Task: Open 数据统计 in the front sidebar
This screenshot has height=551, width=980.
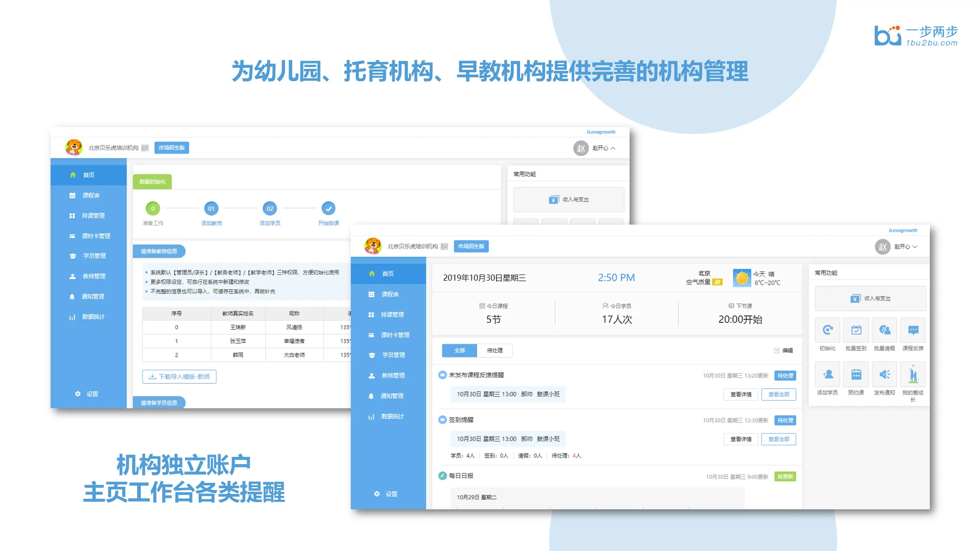Action: point(392,416)
